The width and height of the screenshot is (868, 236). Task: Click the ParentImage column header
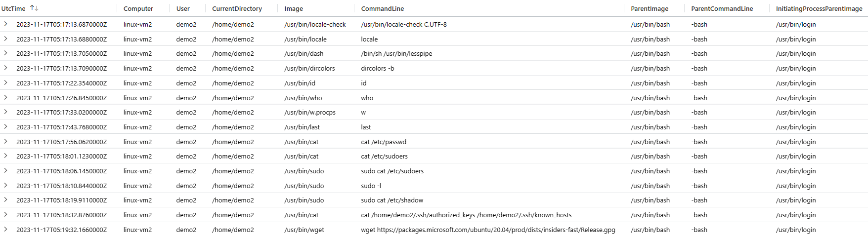650,9
